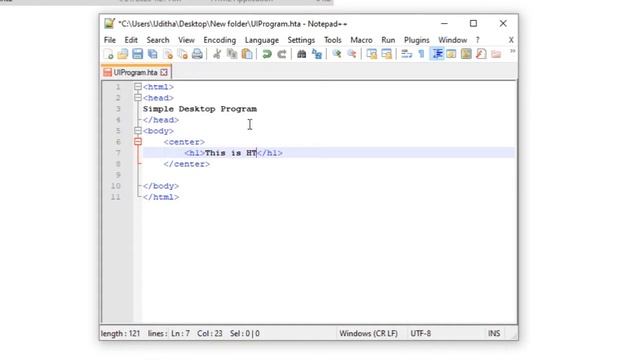Viewport: 640px width, 360px height.
Task: Open the Tools menu
Action: (x=333, y=40)
